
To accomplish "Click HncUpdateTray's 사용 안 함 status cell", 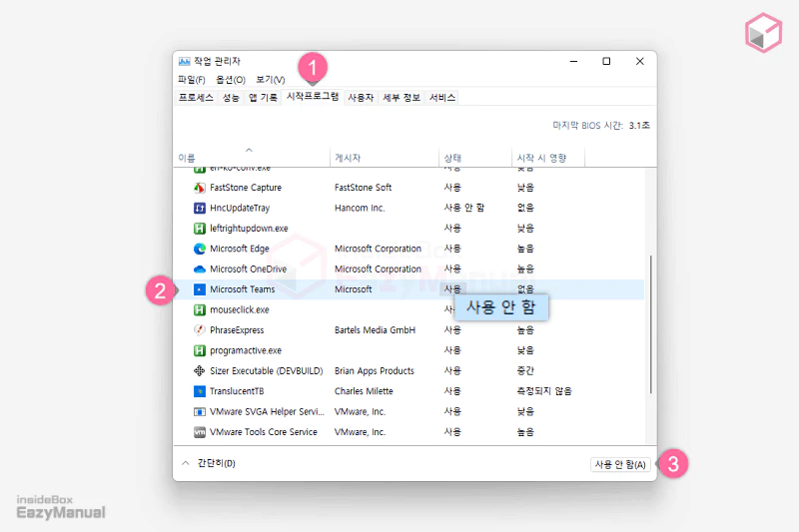I will pyautogui.click(x=464, y=209).
